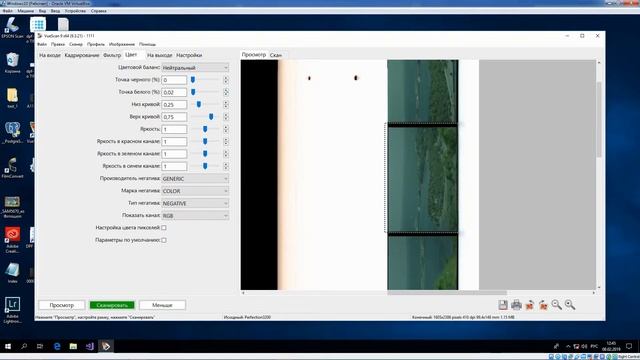Click the green 'Сканировать' button
Viewport: 640px width, 360px height.
point(112,305)
